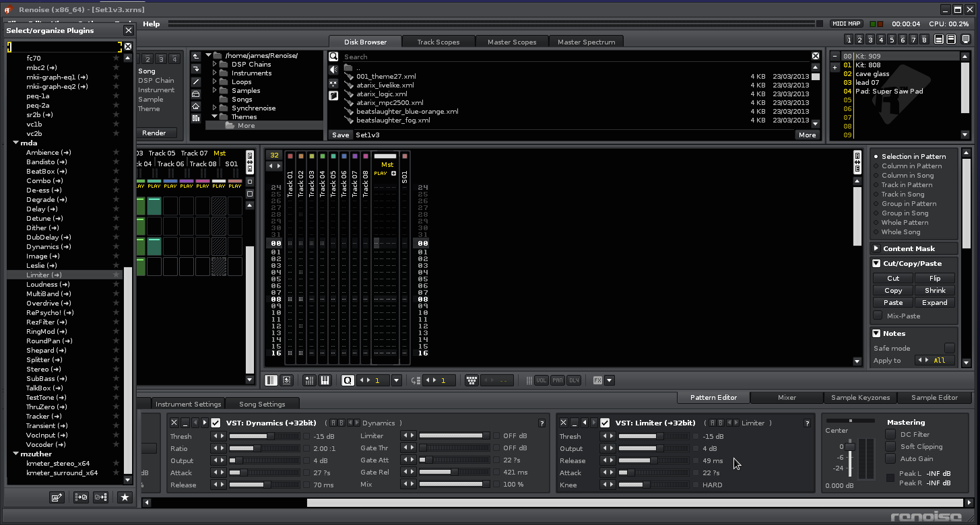980x525 pixels.
Task: Click the home folder icon in Disk Browser
Action: [x=196, y=106]
